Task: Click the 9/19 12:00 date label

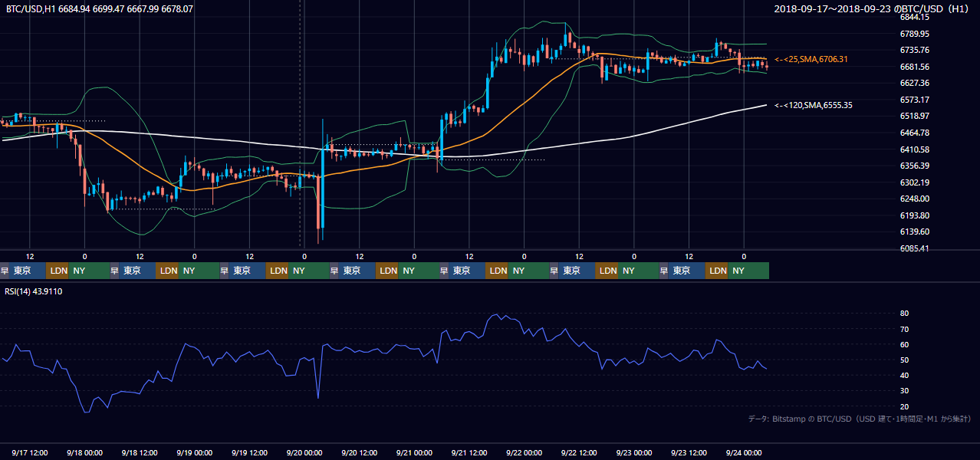Action: tap(249, 452)
